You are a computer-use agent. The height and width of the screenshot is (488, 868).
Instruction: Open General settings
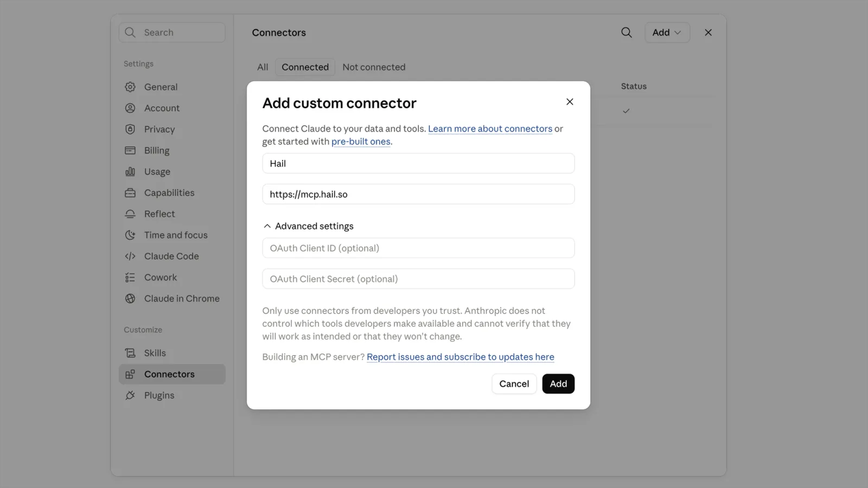click(x=172, y=87)
